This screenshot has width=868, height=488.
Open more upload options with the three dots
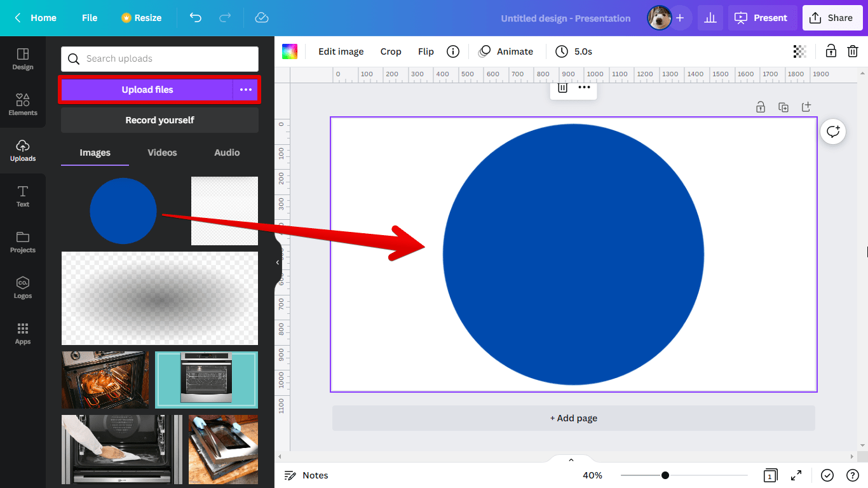(x=246, y=90)
